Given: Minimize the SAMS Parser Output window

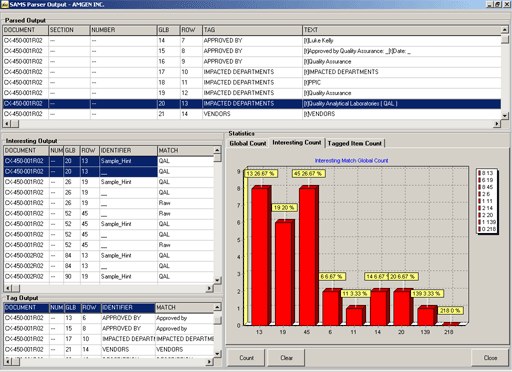Looking at the screenshot, I should click(490, 4).
